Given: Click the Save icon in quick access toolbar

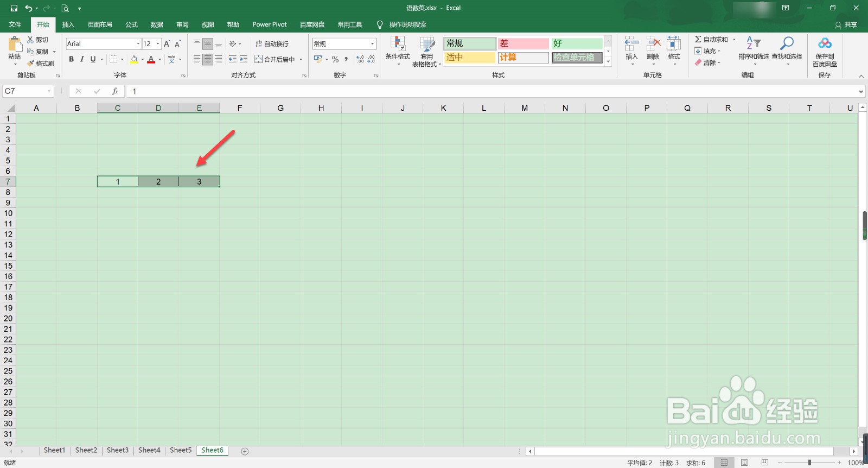Looking at the screenshot, I should click(x=14, y=8).
